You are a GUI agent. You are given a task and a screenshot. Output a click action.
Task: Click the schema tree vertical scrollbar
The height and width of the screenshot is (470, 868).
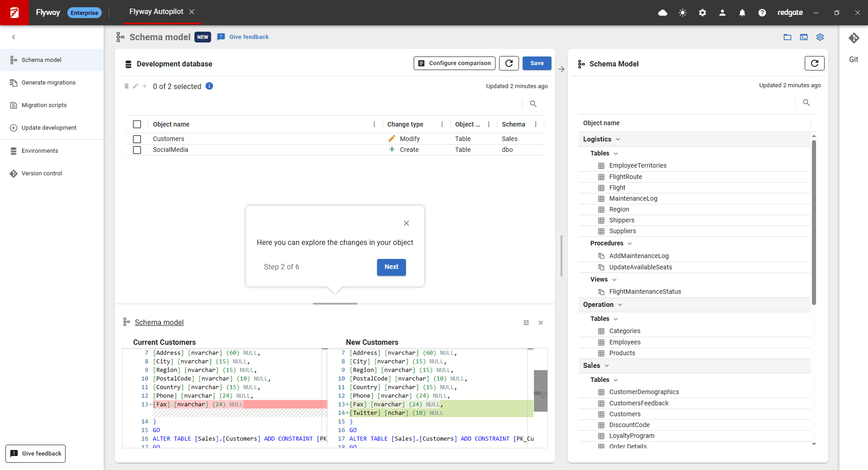(x=814, y=221)
